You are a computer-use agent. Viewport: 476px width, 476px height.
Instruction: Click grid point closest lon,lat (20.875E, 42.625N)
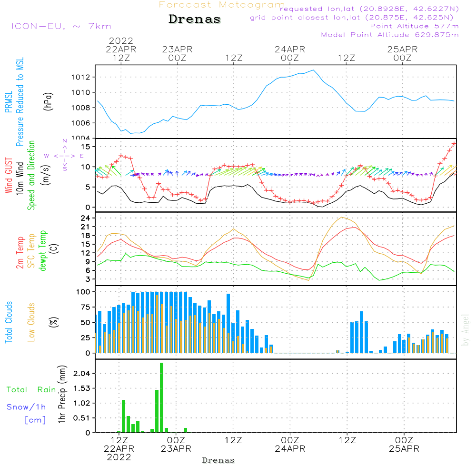(352, 18)
